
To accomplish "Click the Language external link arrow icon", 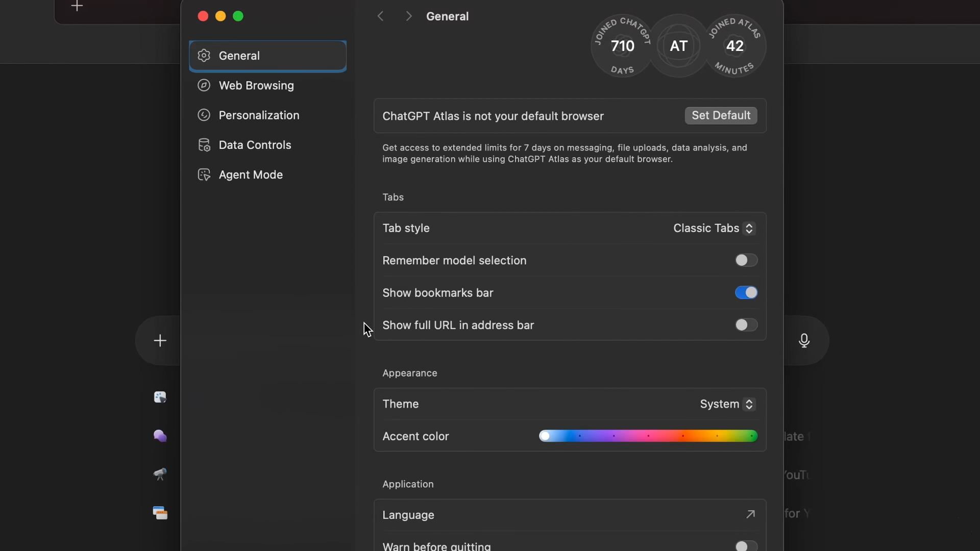I will click(x=750, y=514).
